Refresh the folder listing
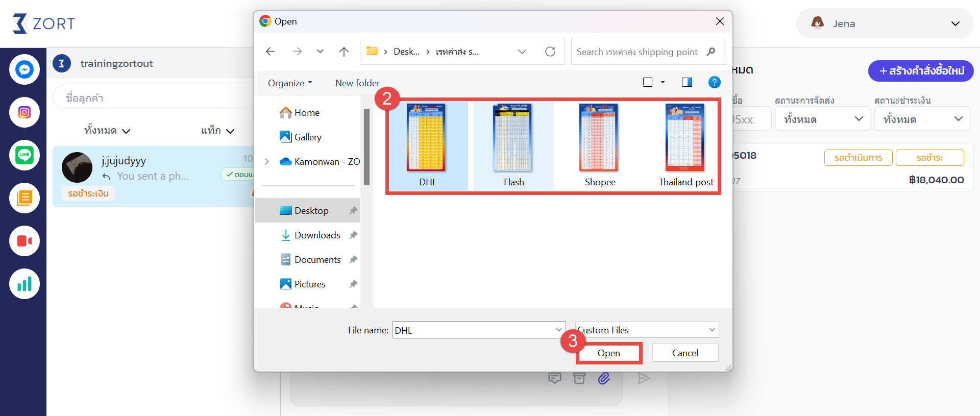This screenshot has height=416, width=980. (550, 52)
